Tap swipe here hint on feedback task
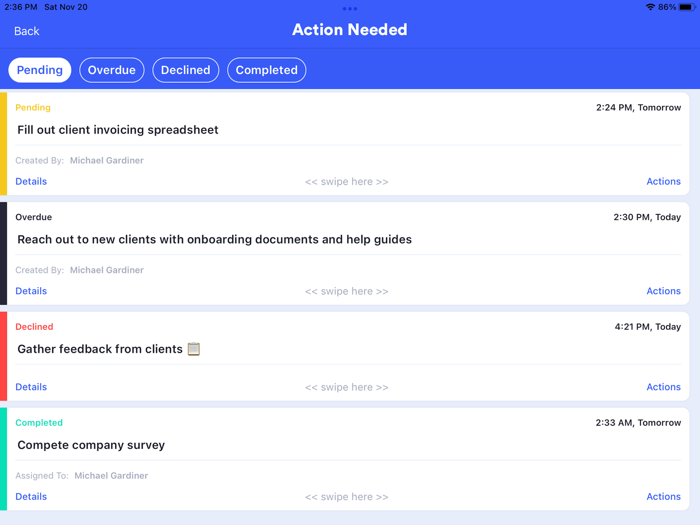Image resolution: width=700 pixels, height=525 pixels. click(x=347, y=388)
